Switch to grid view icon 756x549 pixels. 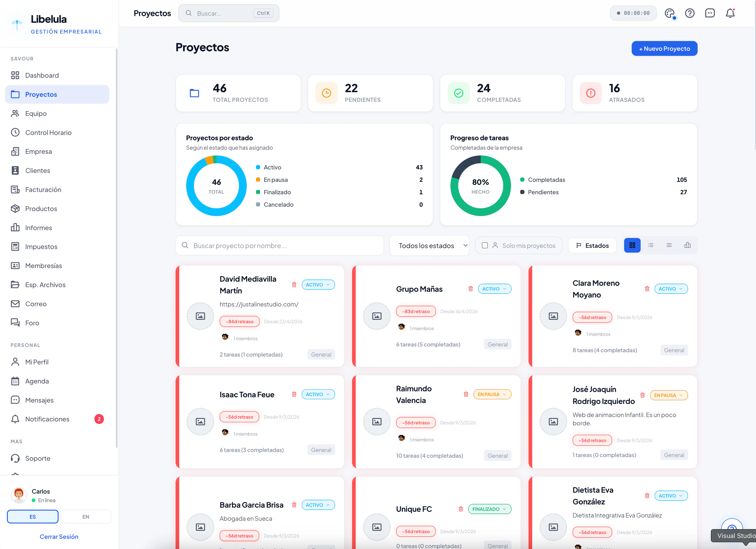click(632, 246)
